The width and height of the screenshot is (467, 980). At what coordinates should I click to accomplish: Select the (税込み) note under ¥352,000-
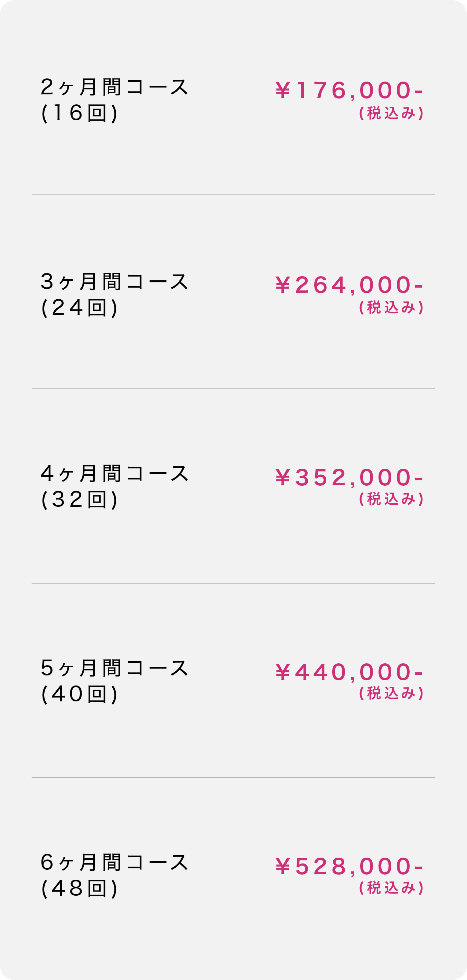point(391,499)
